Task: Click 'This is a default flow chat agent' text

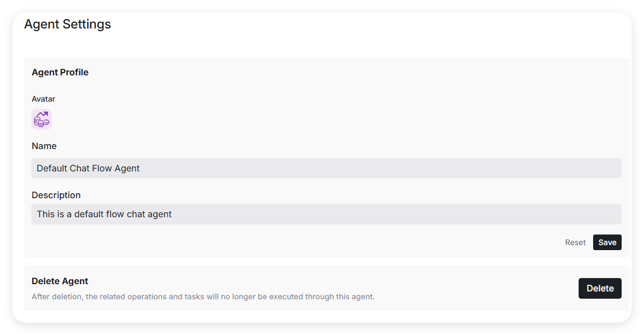Action: pyautogui.click(x=104, y=214)
